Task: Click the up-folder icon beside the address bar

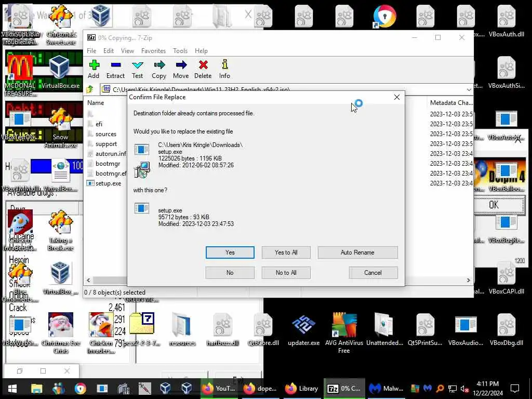Action: click(90, 89)
